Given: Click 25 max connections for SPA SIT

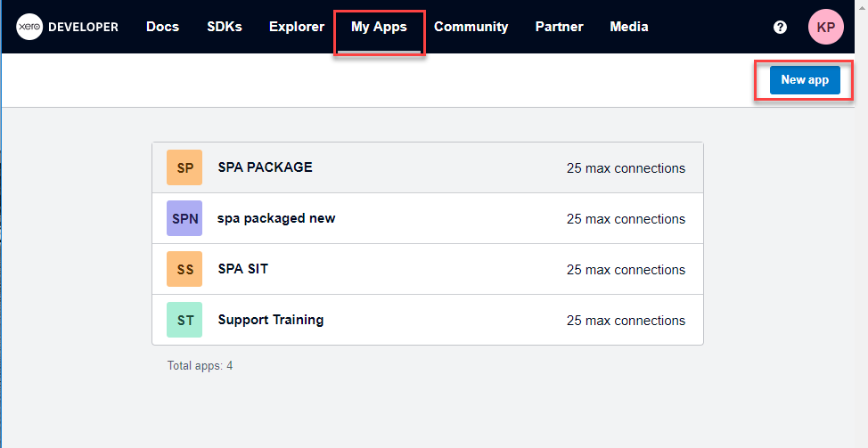Looking at the screenshot, I should point(626,270).
